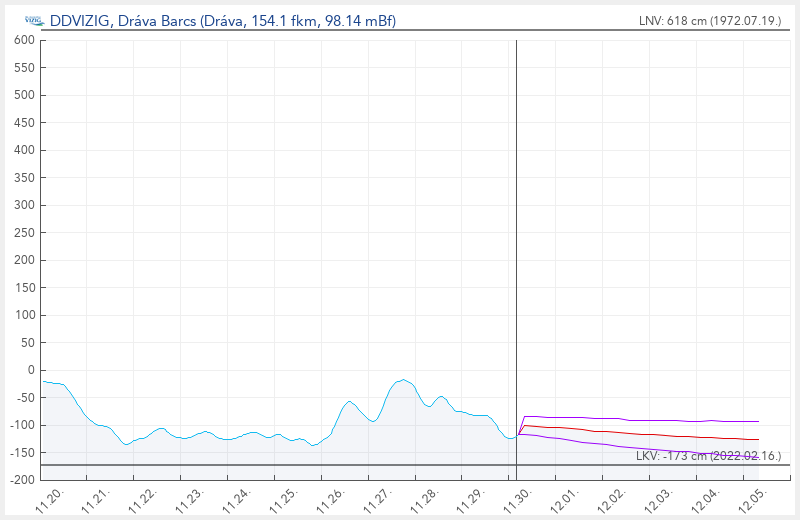Viewport: 800px width, 520px height.
Task: Click the 11.20. date label on x-axis
Action: pyautogui.click(x=51, y=496)
